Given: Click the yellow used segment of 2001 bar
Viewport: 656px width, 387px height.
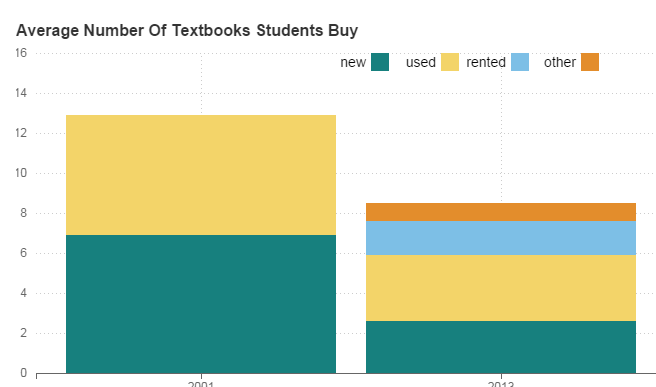Looking at the screenshot, I should [x=201, y=175].
